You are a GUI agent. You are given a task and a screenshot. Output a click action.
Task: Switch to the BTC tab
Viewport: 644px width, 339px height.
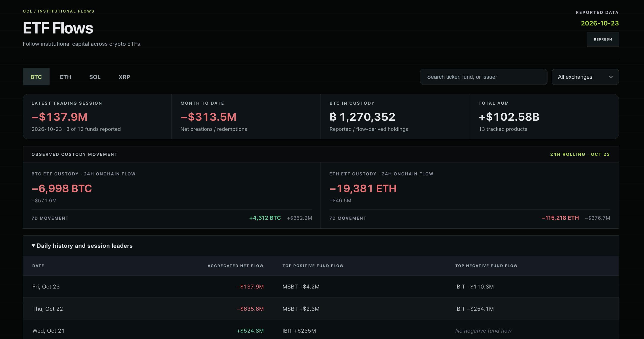[x=36, y=77]
